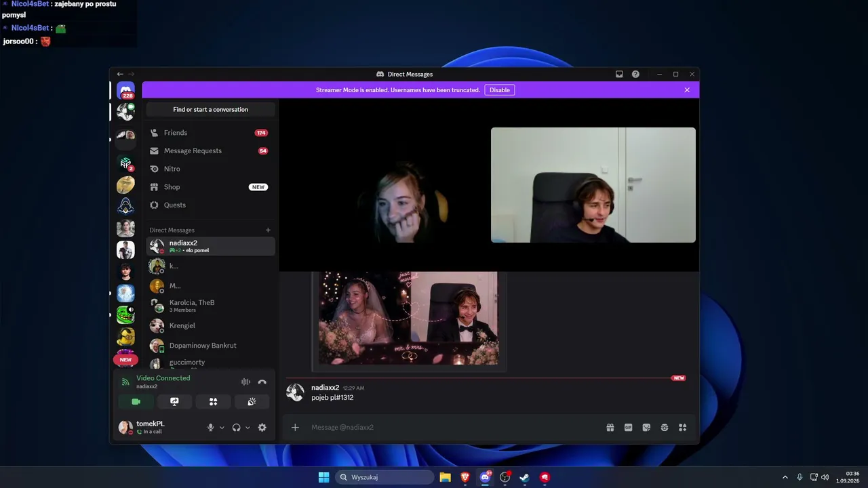Show hidden system tray icons
Image resolution: width=868 pixels, height=488 pixels.
785,477
